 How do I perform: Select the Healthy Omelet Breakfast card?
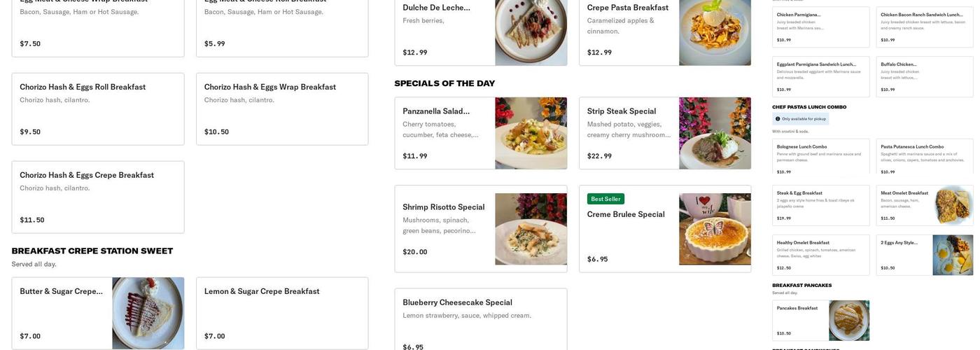coord(820,255)
